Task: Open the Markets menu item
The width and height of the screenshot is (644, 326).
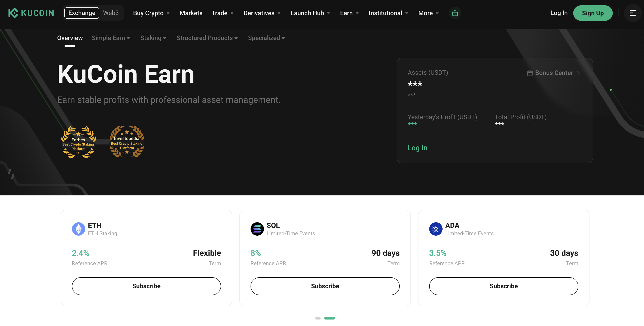Action: [x=191, y=13]
